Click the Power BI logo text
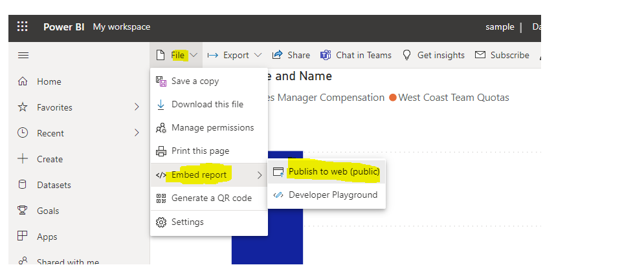The height and width of the screenshot is (276, 644). [63, 27]
